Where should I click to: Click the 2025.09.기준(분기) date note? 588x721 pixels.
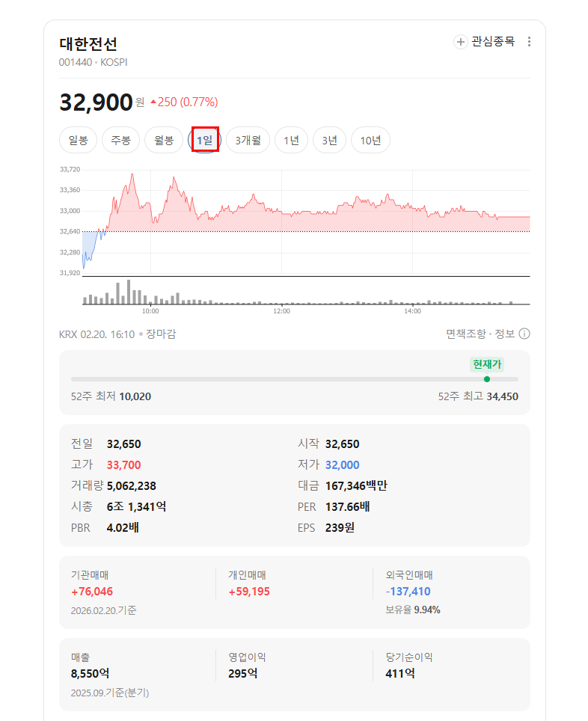(110, 693)
